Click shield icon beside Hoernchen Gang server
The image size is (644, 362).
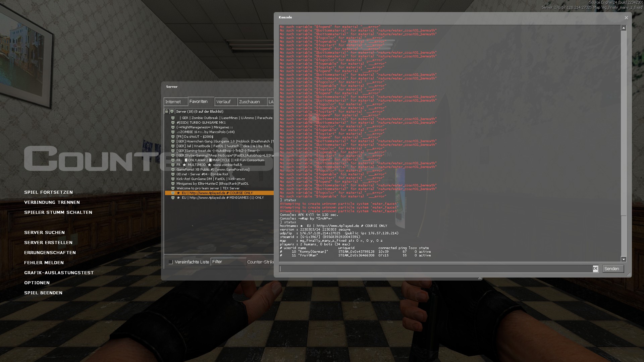click(173, 141)
